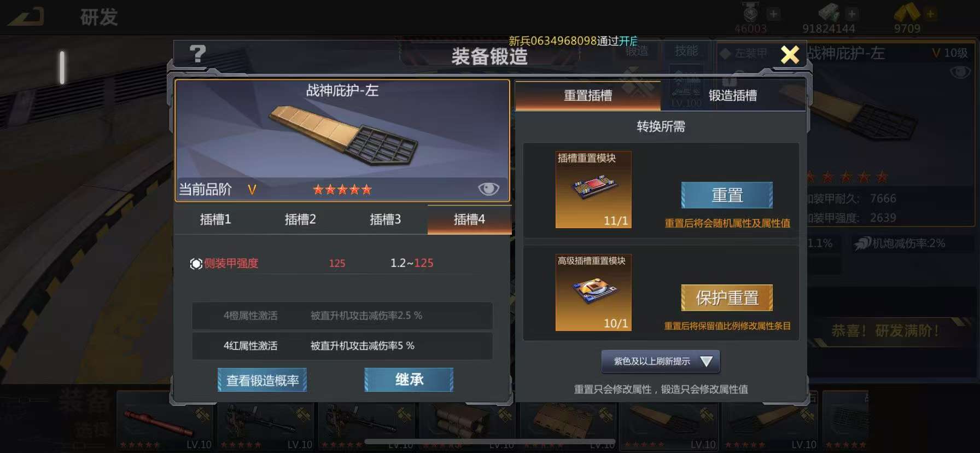This screenshot has width=980, height=453.
Task: Open 查看锻造概率 probability view
Action: (x=262, y=380)
